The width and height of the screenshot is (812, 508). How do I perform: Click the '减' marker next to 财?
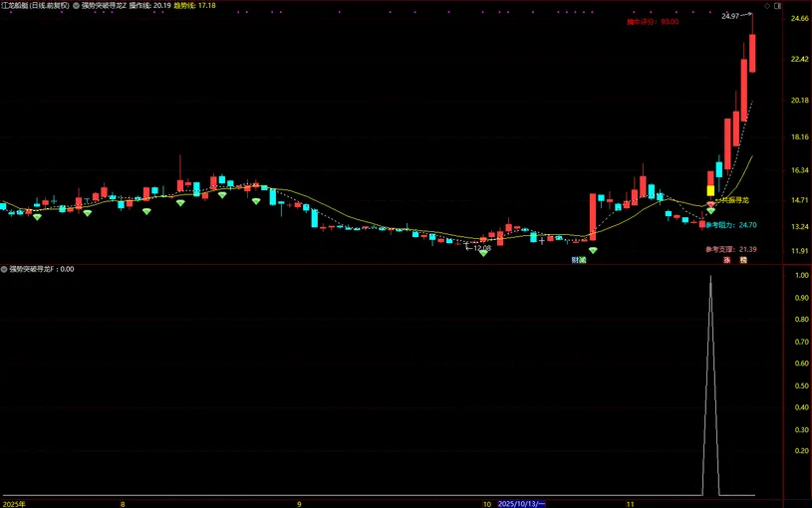[x=583, y=260]
